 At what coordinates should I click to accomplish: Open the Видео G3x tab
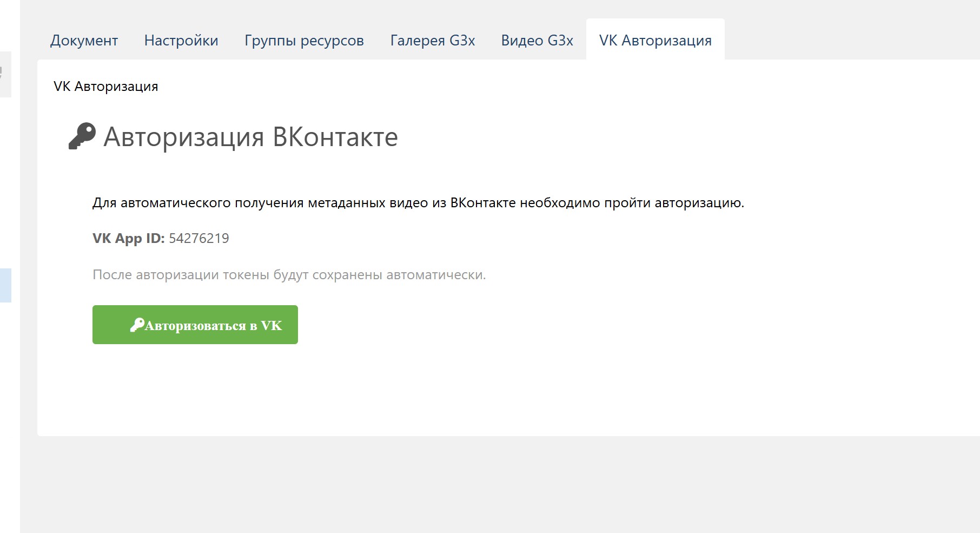click(537, 41)
